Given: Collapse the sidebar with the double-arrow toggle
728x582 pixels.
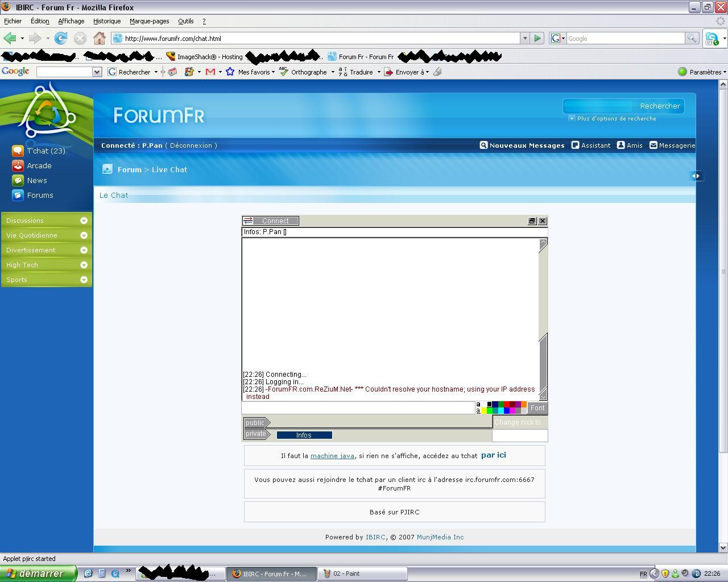Looking at the screenshot, I should pyautogui.click(x=696, y=176).
